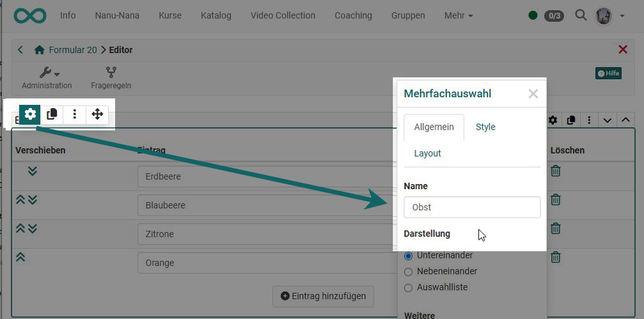Click the OpenOlat infinity logo
644x319 pixels.
[x=29, y=15]
